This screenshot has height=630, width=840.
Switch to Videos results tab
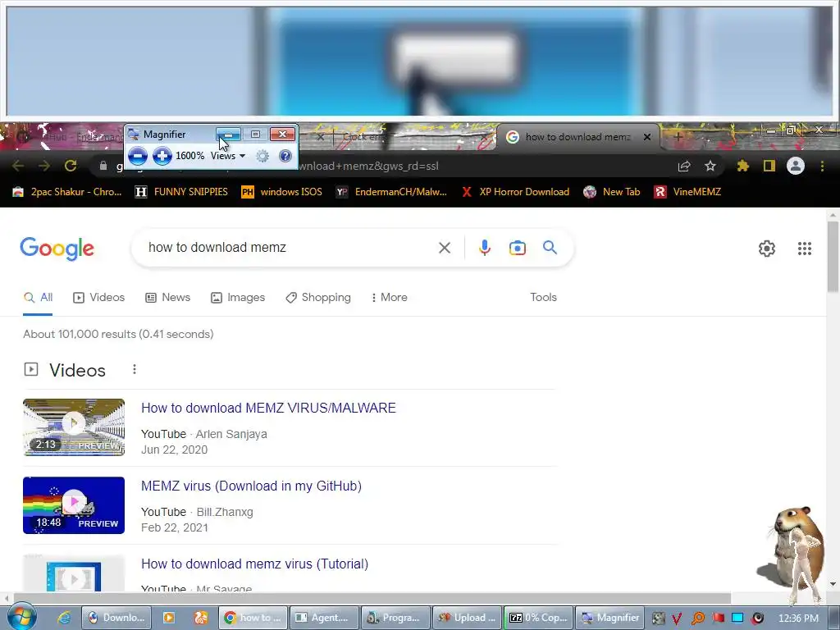[x=98, y=297]
